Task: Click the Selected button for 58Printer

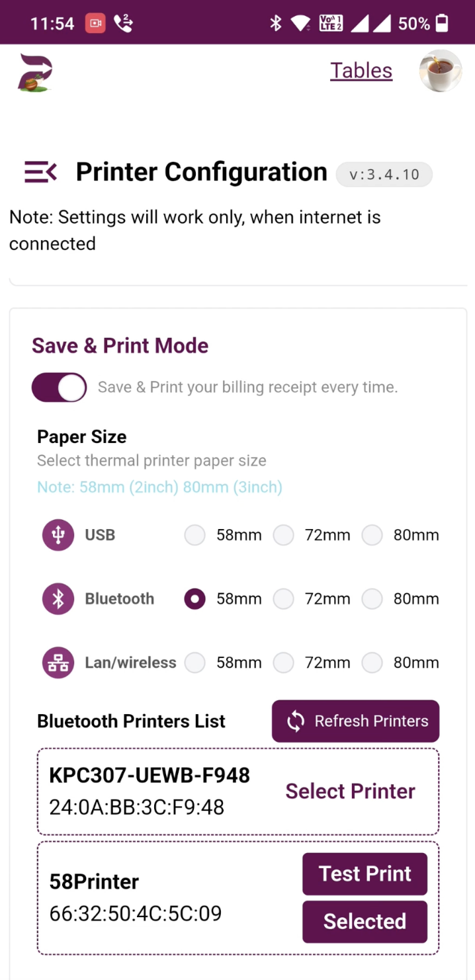Action: 365,921
